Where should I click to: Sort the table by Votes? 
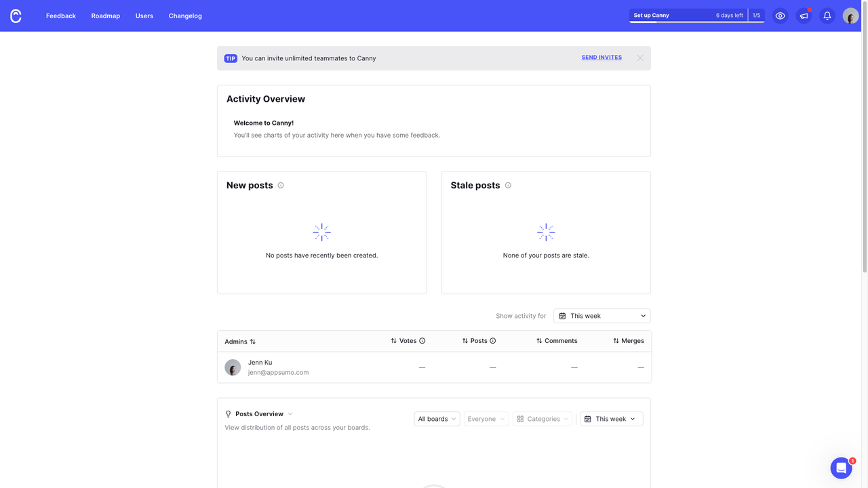point(403,341)
